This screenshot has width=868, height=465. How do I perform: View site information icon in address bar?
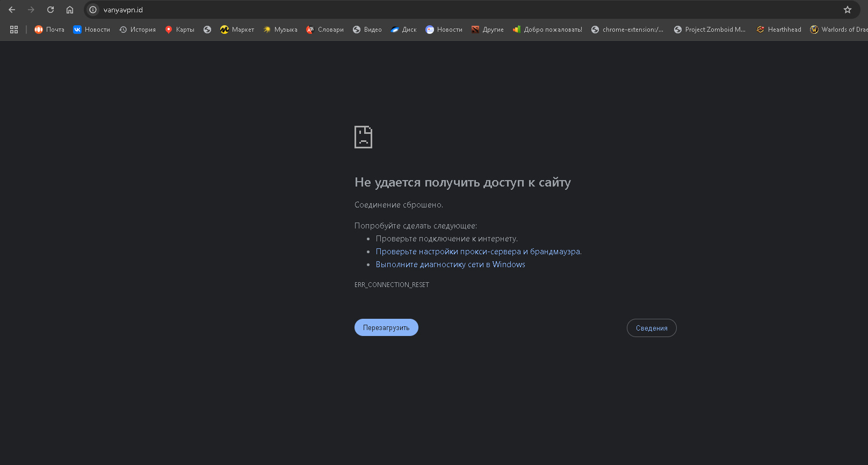[93, 10]
